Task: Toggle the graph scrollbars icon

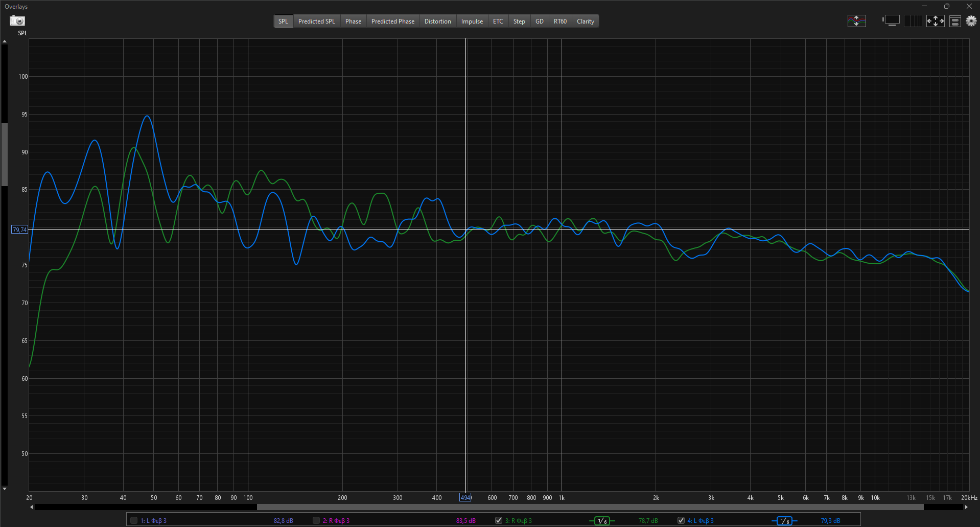Action: [x=892, y=21]
